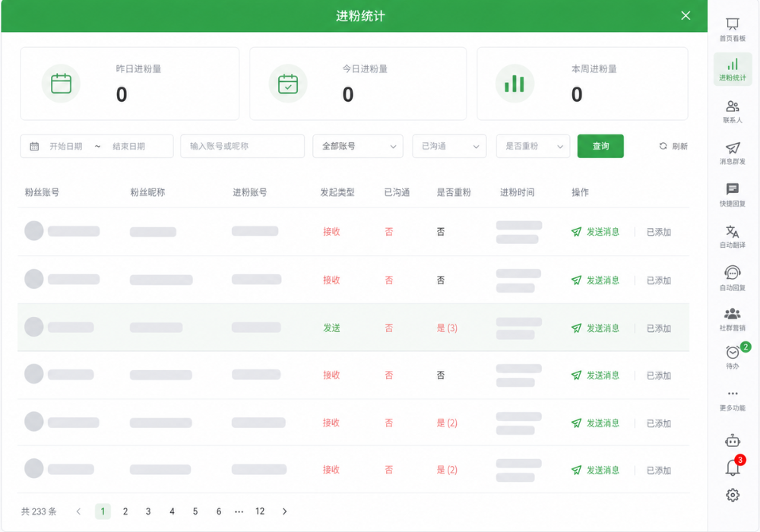Click the avatar in the 是 (3) row
This screenshot has width=760, height=532.
point(34,327)
